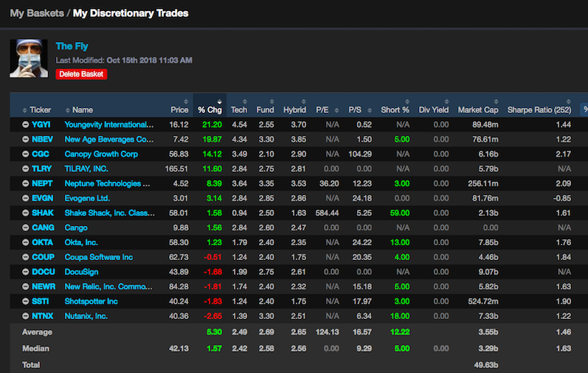
Task: Click The Fly avatar thumbnail
Action: (x=29, y=58)
